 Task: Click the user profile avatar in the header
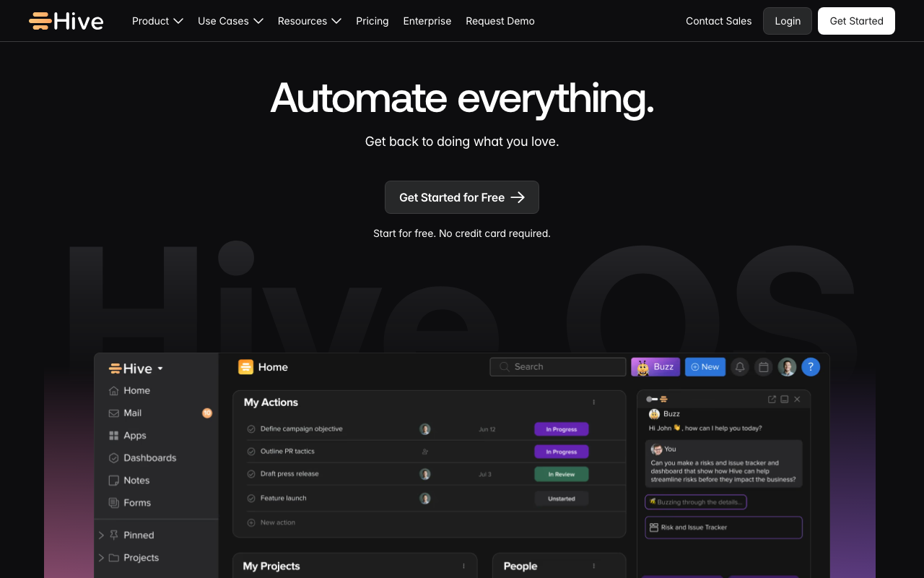(x=788, y=367)
